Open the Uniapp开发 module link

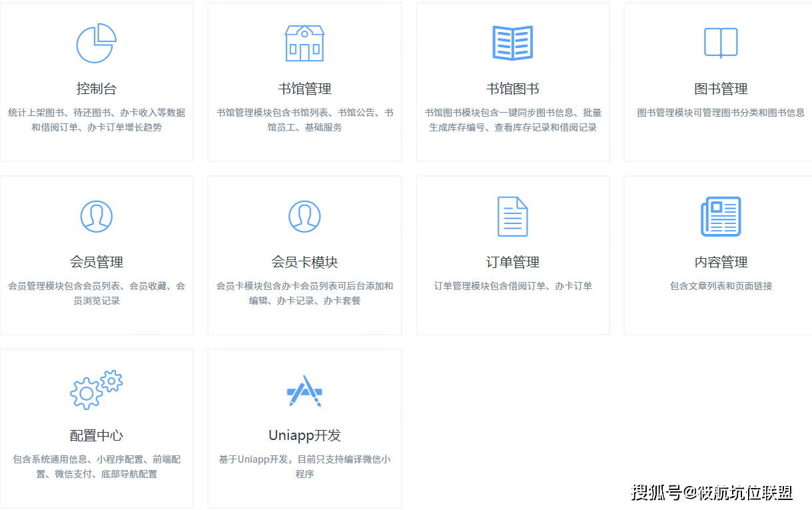304,436
